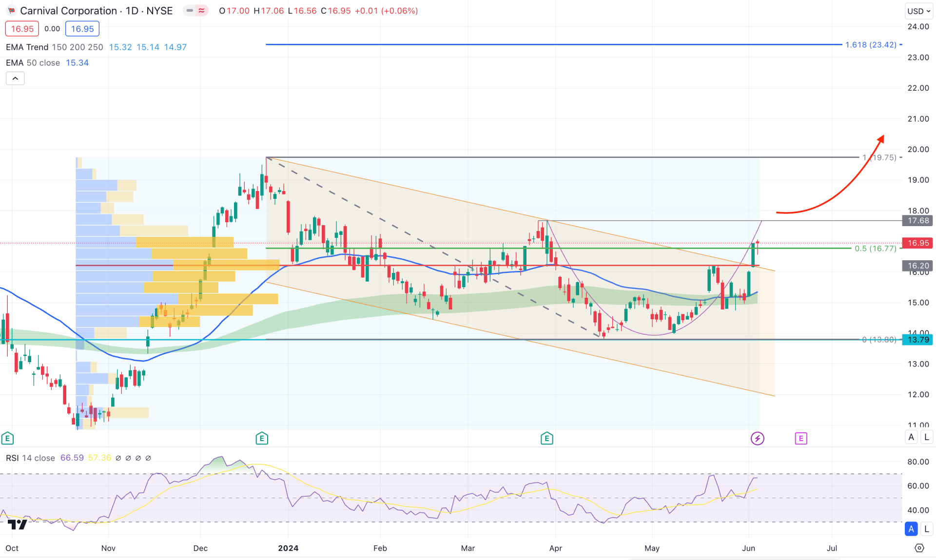Click the RSI moving average value 57.36
Viewport: 936px width, 560px height.
(x=99, y=458)
